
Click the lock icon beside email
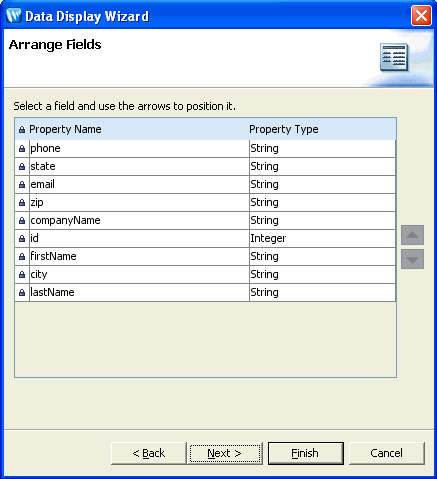pos(22,185)
